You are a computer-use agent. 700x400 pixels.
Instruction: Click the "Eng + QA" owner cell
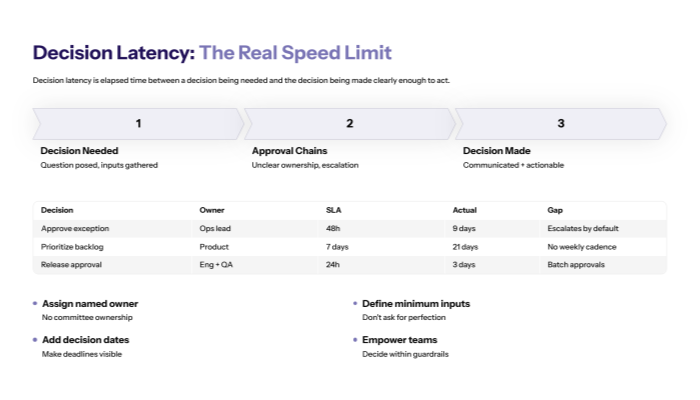coord(216,264)
